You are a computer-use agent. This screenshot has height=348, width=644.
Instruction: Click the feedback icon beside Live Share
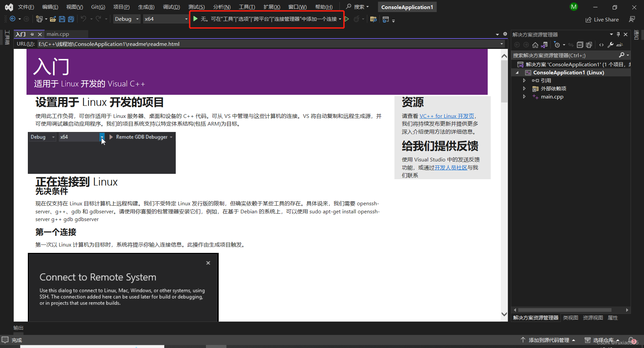(632, 19)
